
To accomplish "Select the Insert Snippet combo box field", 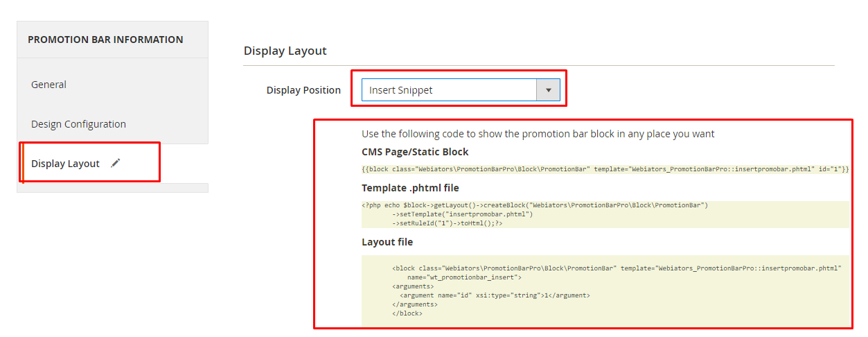I will tap(461, 90).
